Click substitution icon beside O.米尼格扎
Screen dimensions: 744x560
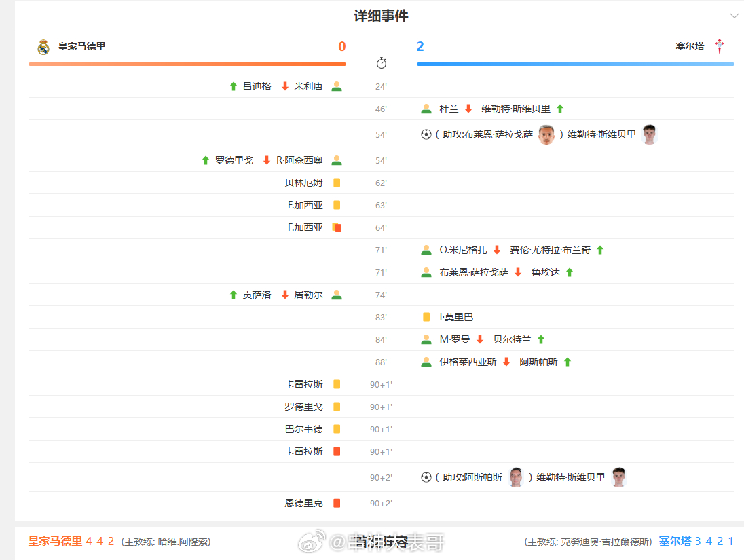(426, 250)
